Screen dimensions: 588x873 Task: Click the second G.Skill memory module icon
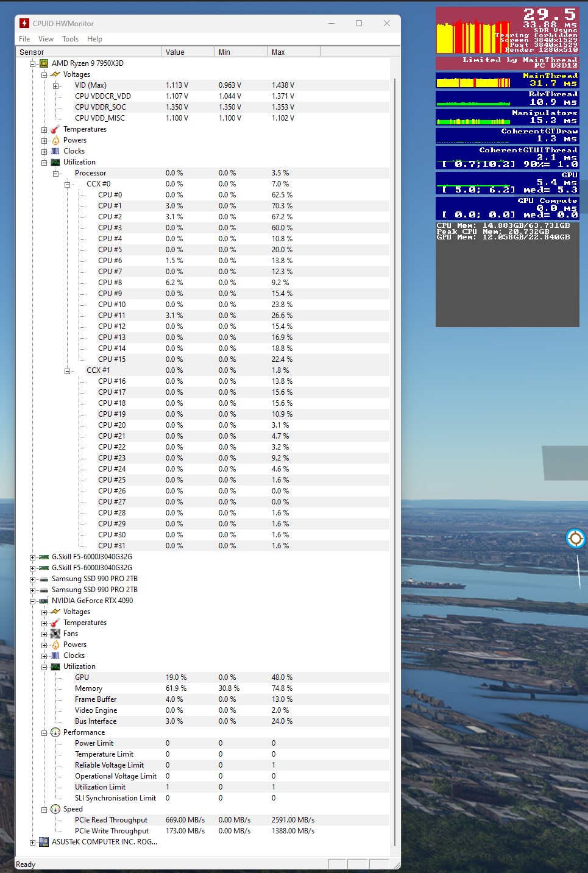tap(44, 568)
